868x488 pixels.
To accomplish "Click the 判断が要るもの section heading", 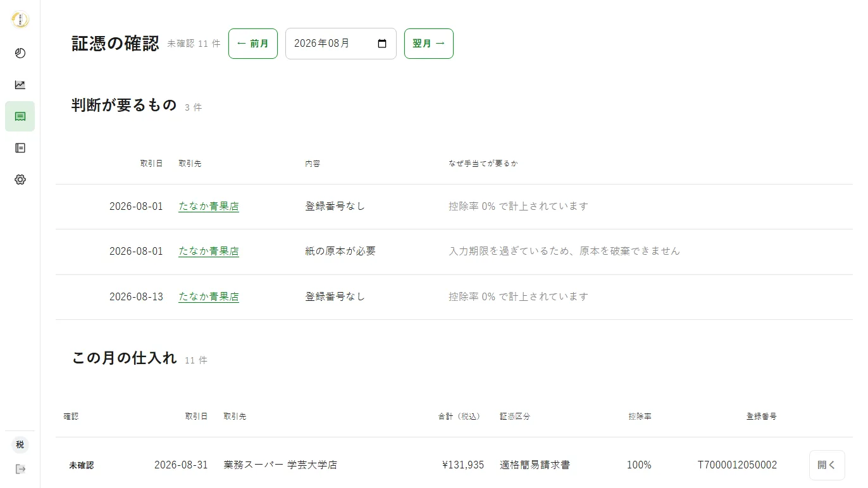I will coord(124,106).
